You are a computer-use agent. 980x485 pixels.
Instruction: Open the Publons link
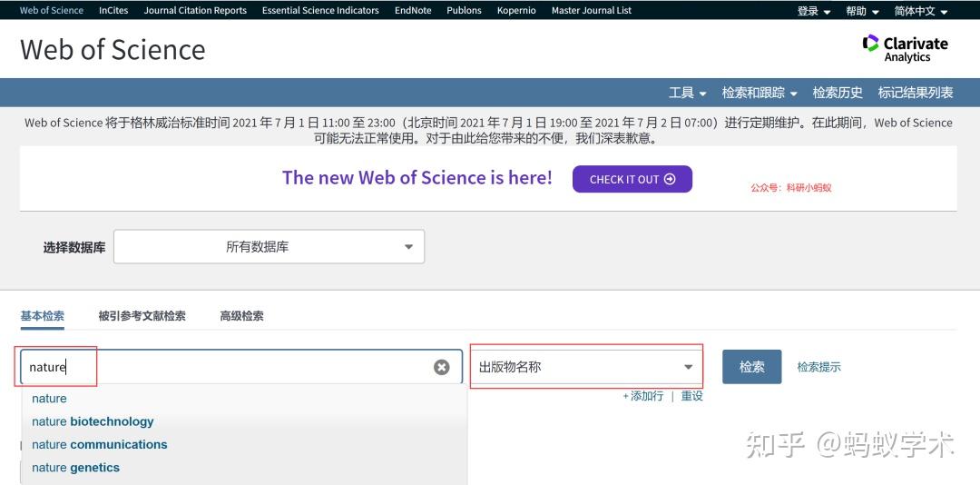pos(465,10)
